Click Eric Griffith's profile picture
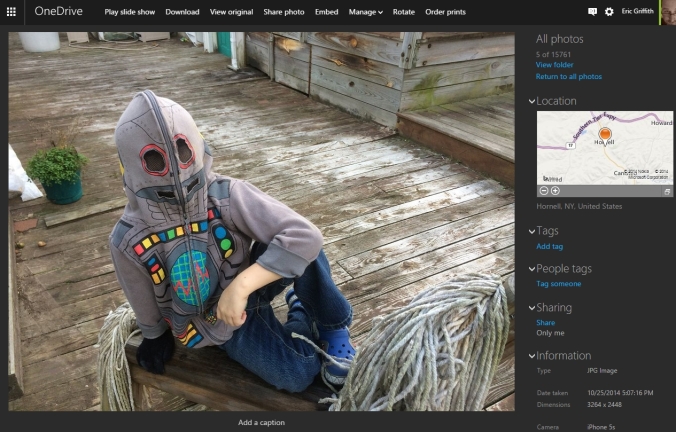The image size is (676, 432). pyautogui.click(x=668, y=12)
